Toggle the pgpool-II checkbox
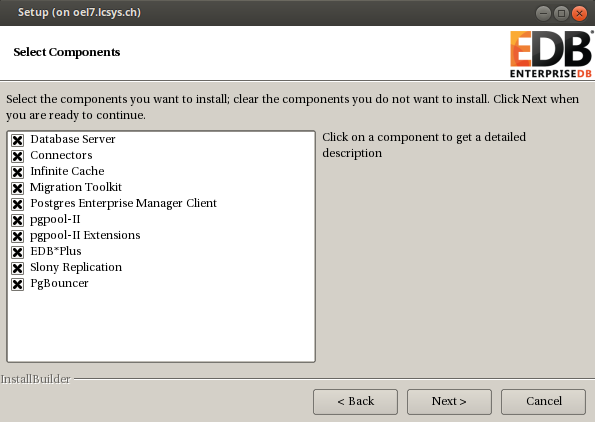 pyautogui.click(x=17, y=220)
